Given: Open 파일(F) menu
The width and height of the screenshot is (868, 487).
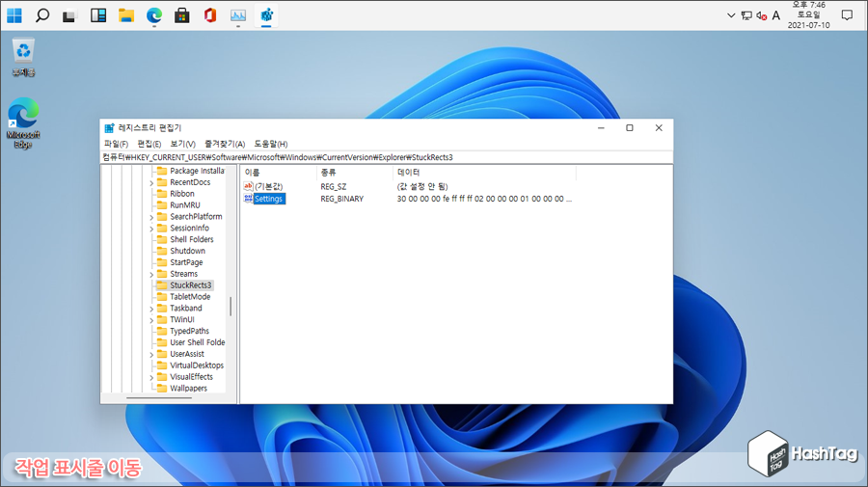Looking at the screenshot, I should tap(116, 144).
